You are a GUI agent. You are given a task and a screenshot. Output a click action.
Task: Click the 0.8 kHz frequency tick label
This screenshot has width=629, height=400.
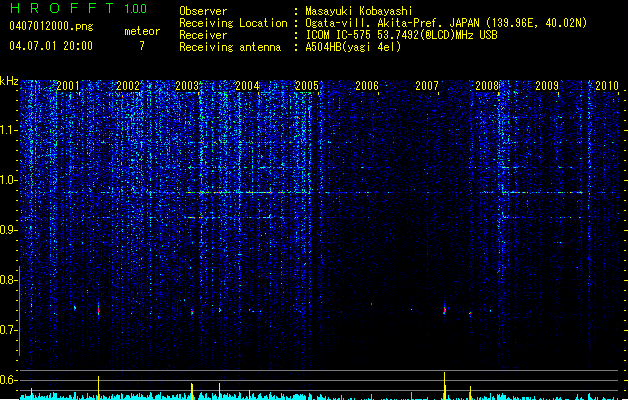pyautogui.click(x=9, y=280)
